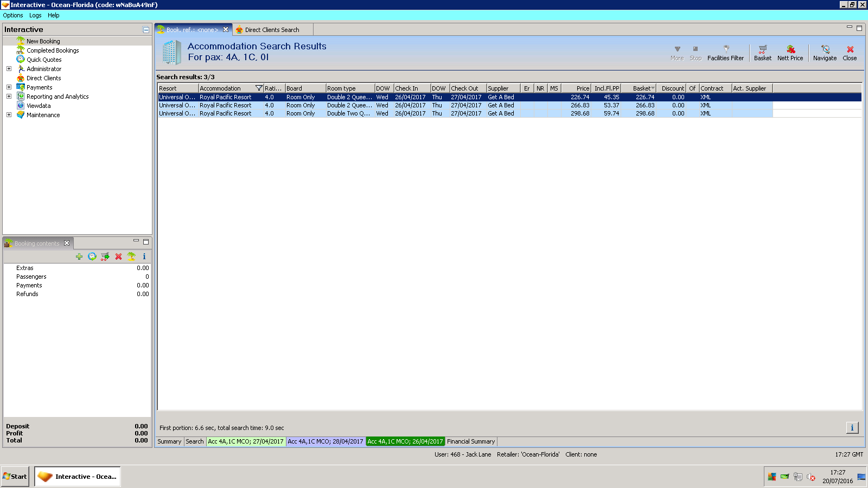Image resolution: width=868 pixels, height=488 pixels.
Task: Sort by the Check In column header
Action: coord(412,88)
